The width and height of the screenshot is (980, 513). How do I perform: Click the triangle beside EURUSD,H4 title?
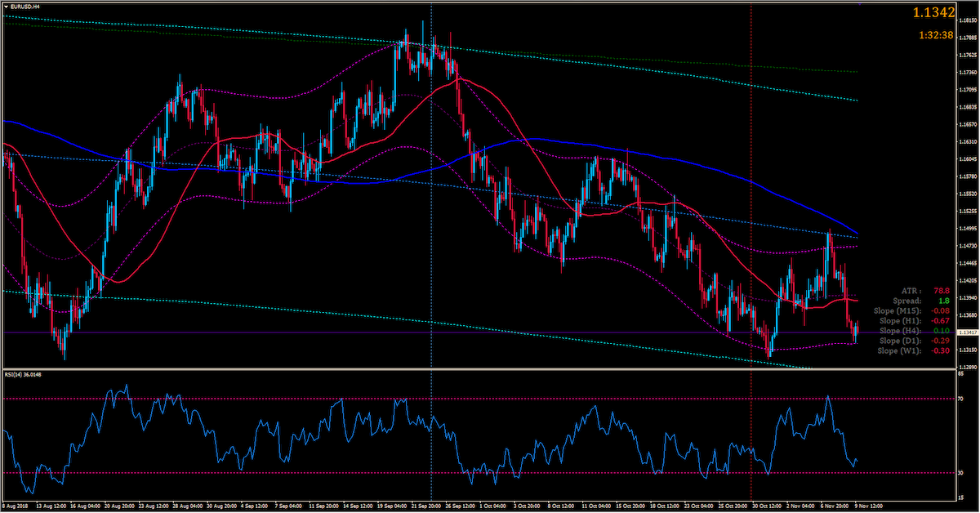click(x=7, y=6)
